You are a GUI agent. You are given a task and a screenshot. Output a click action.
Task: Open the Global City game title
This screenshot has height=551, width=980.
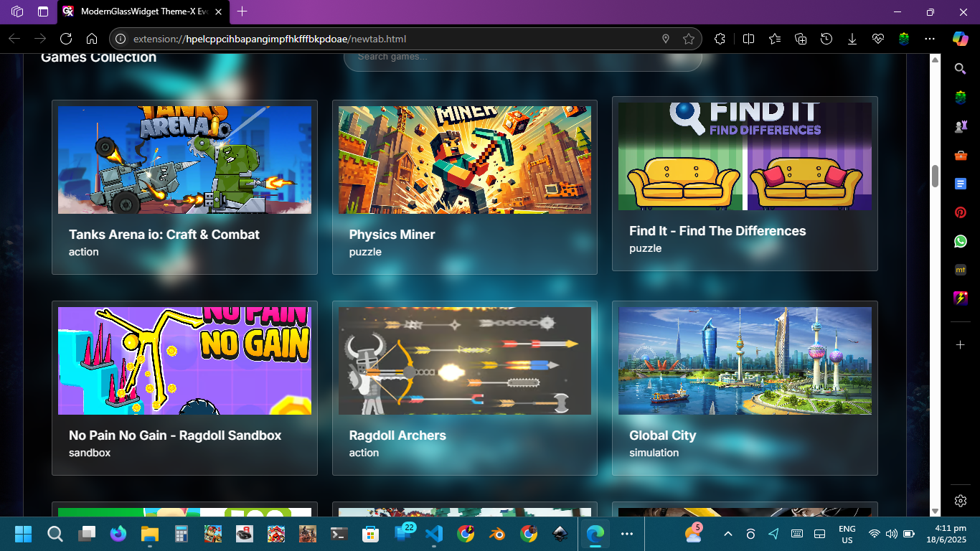662,435
